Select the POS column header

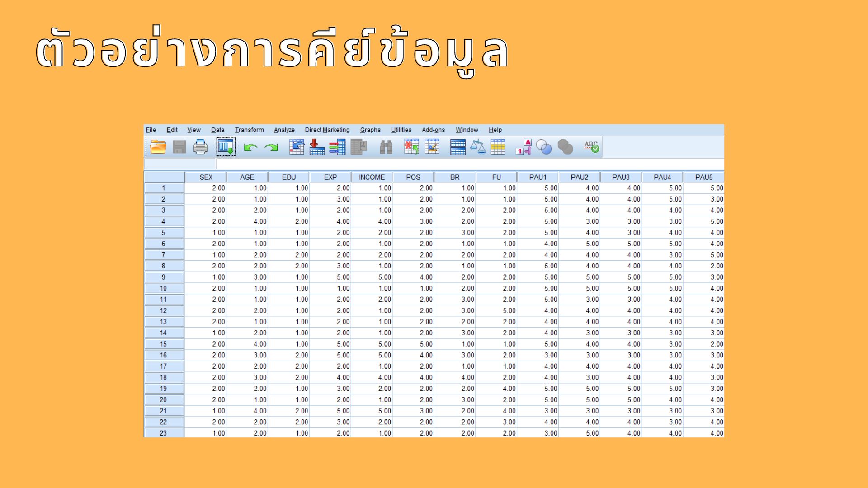tap(413, 177)
